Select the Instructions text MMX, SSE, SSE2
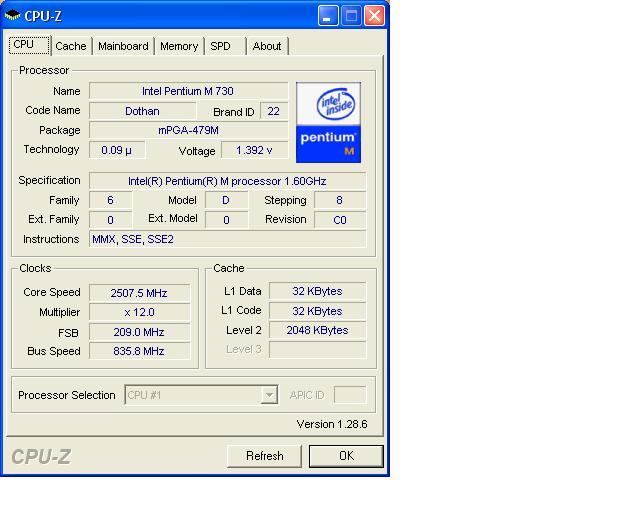Screen dimensions: 640x512 click(133, 239)
